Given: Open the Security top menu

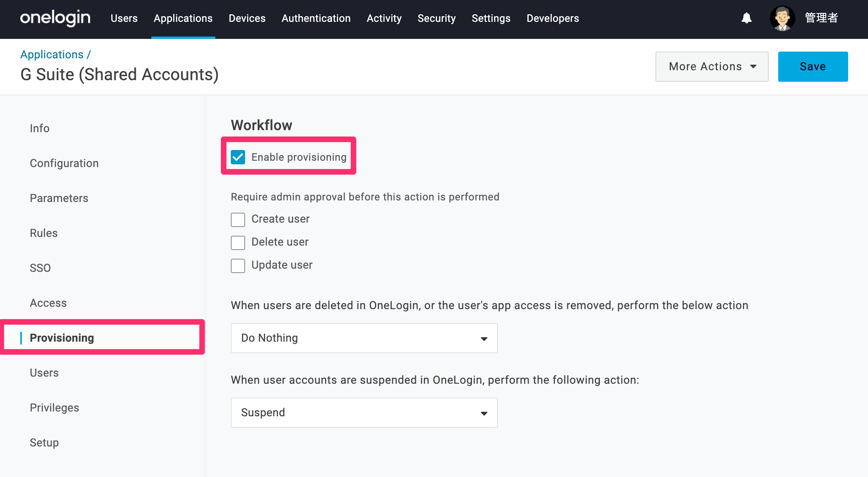Looking at the screenshot, I should (x=437, y=18).
